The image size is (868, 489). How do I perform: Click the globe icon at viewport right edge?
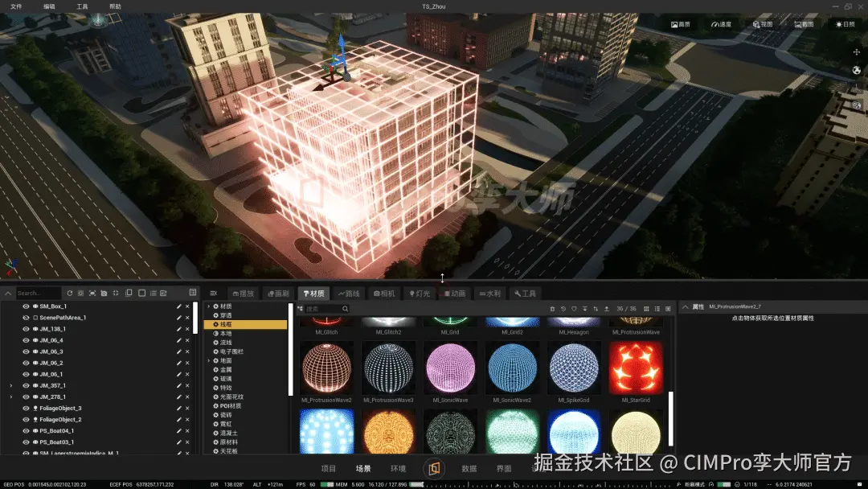[857, 70]
